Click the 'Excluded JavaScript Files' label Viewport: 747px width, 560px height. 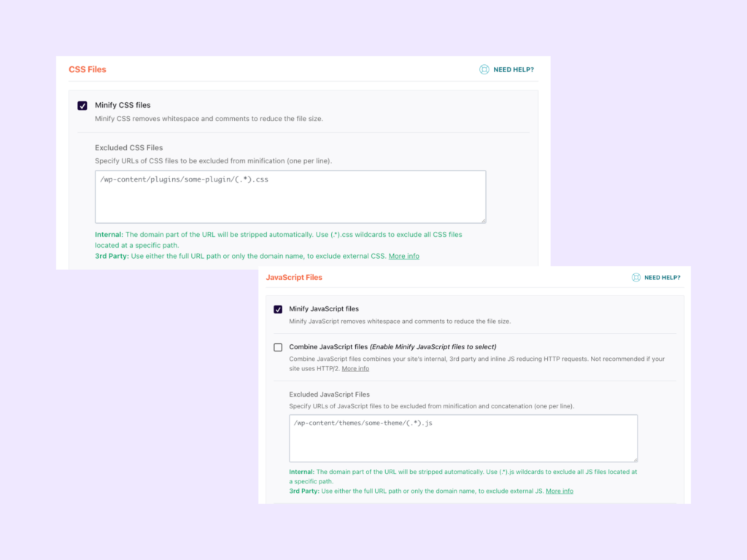[329, 394]
